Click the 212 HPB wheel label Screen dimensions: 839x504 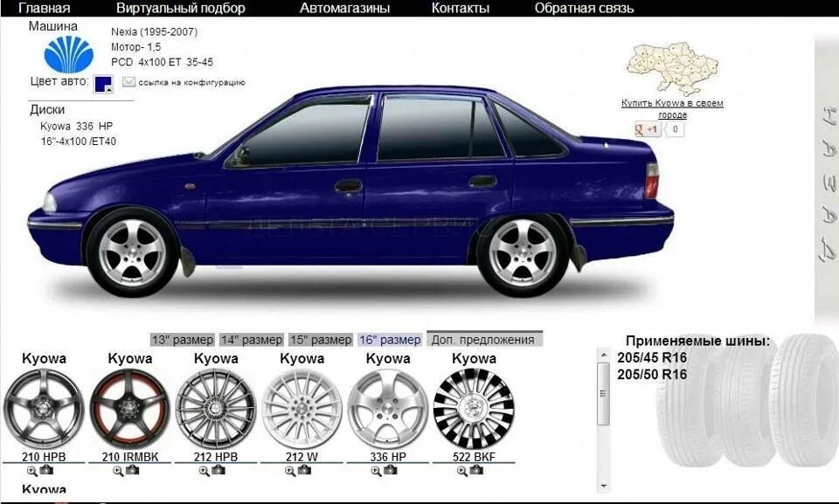[x=216, y=457]
